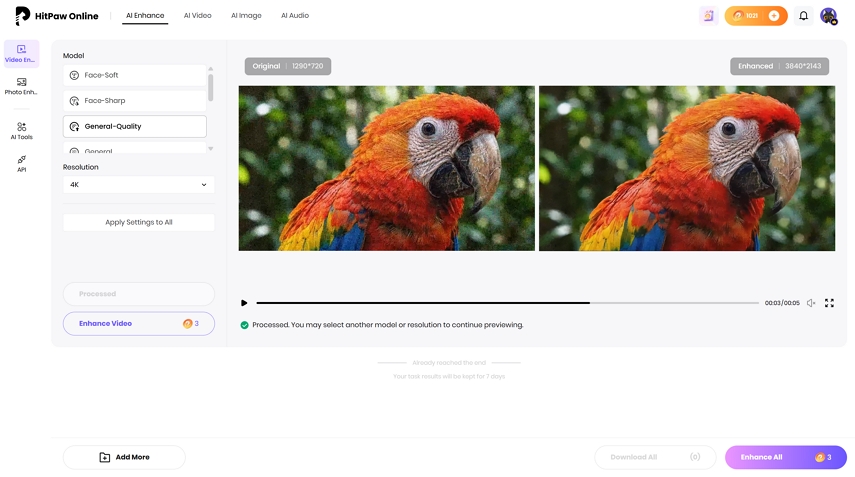
Task: Click the Download All button
Action: [655, 457]
